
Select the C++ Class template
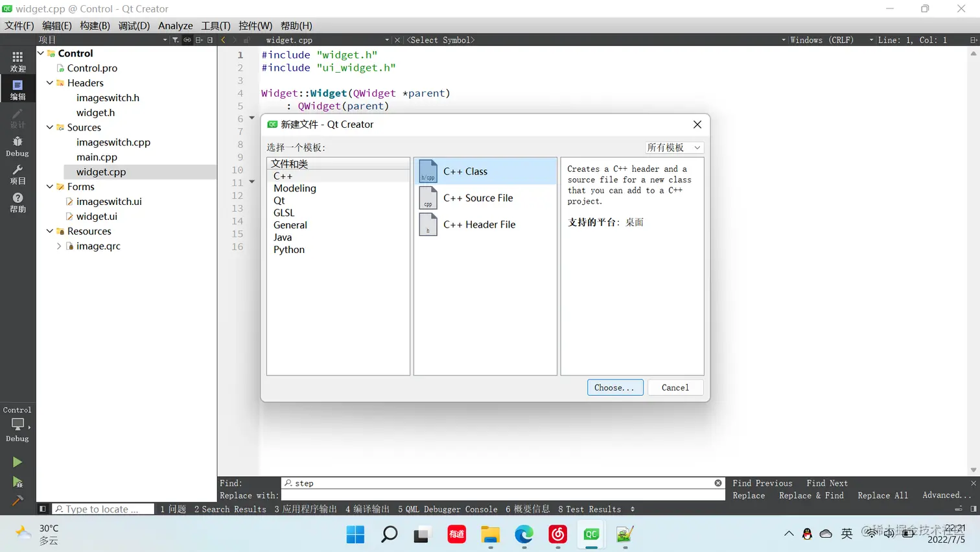coord(485,171)
